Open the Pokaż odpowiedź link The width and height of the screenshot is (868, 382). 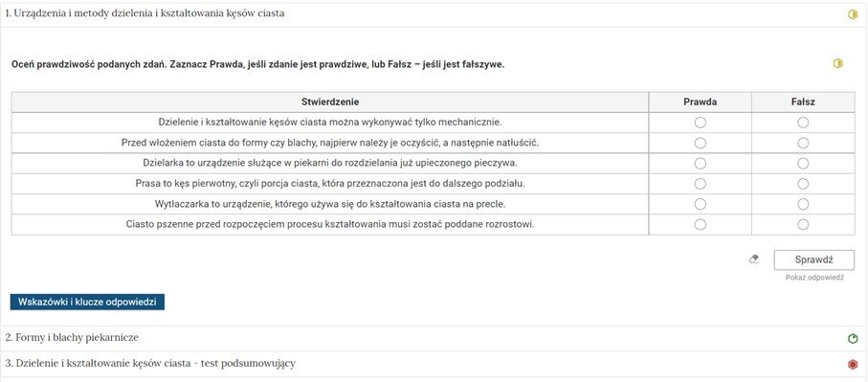coord(814,278)
